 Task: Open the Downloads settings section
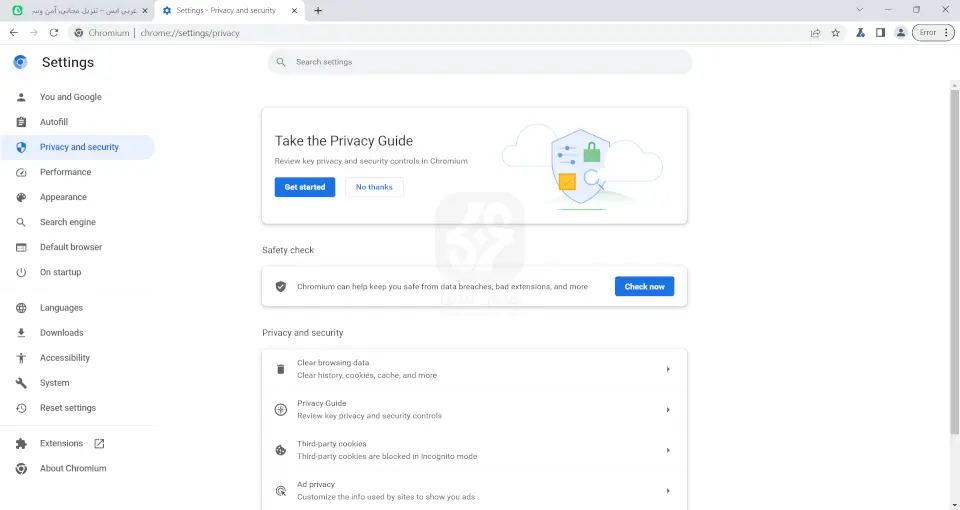point(61,333)
